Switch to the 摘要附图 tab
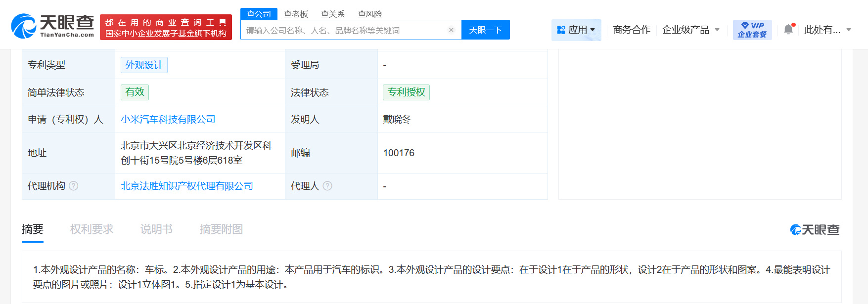This screenshot has width=868, height=304. click(x=221, y=229)
